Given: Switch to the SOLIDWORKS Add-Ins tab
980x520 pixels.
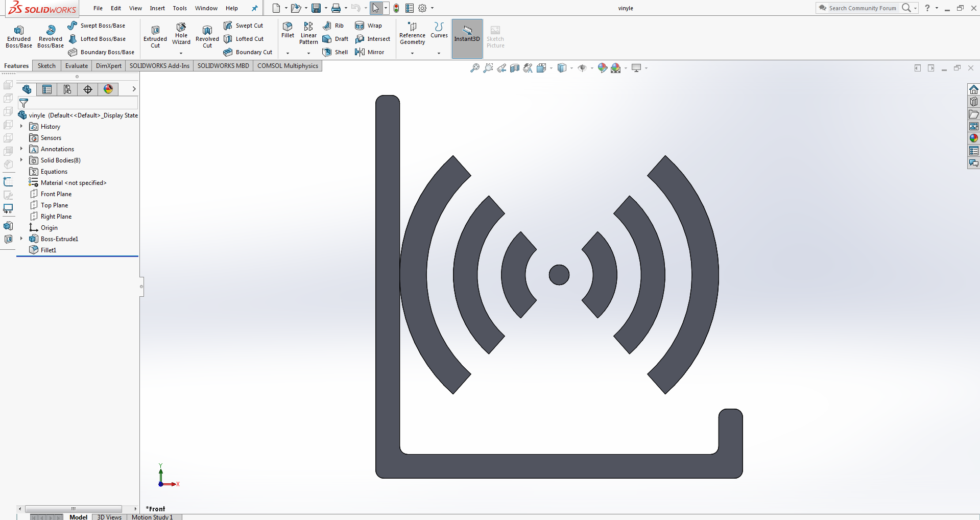Looking at the screenshot, I should click(x=159, y=66).
